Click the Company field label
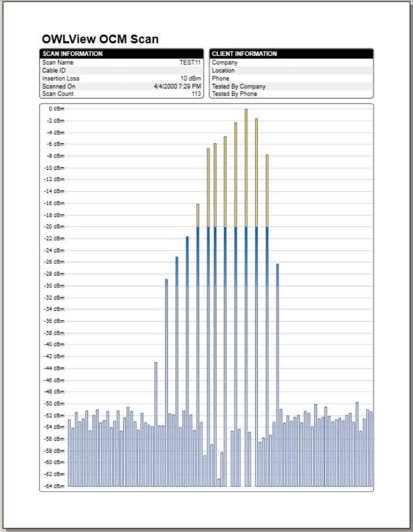The height and width of the screenshot is (532, 413). [225, 62]
